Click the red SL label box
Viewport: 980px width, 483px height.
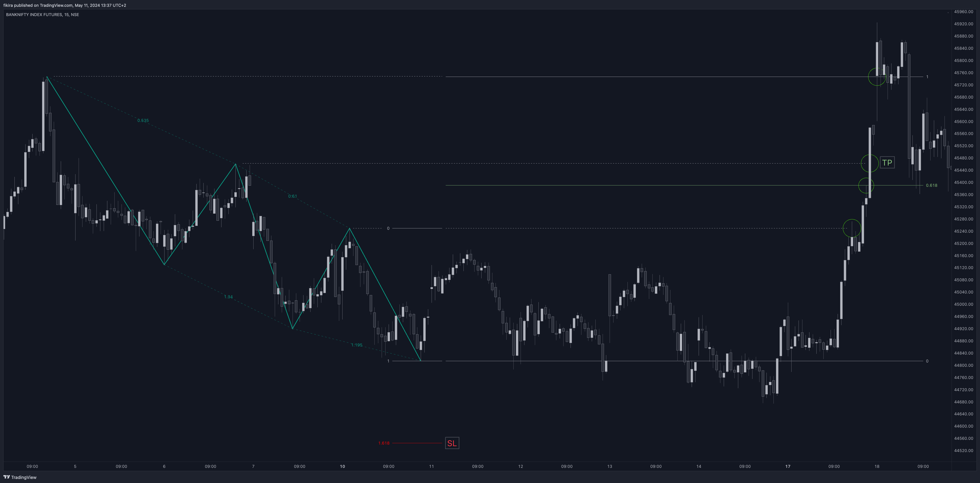point(452,443)
